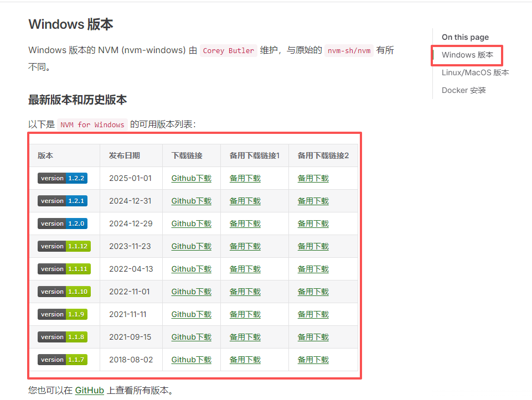Image resolution: width=532 pixels, height=400 pixels.
Task: Click the 备用下载链接2 column header
Action: click(x=323, y=155)
